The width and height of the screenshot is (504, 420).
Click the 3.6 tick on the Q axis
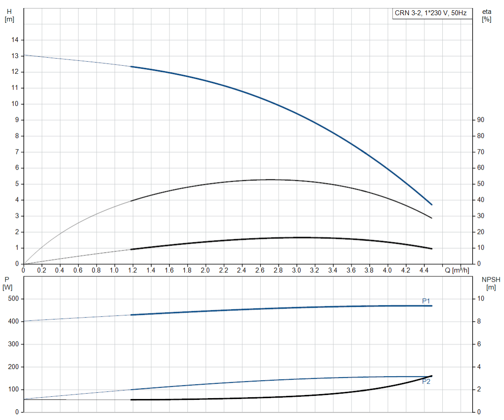(351, 270)
